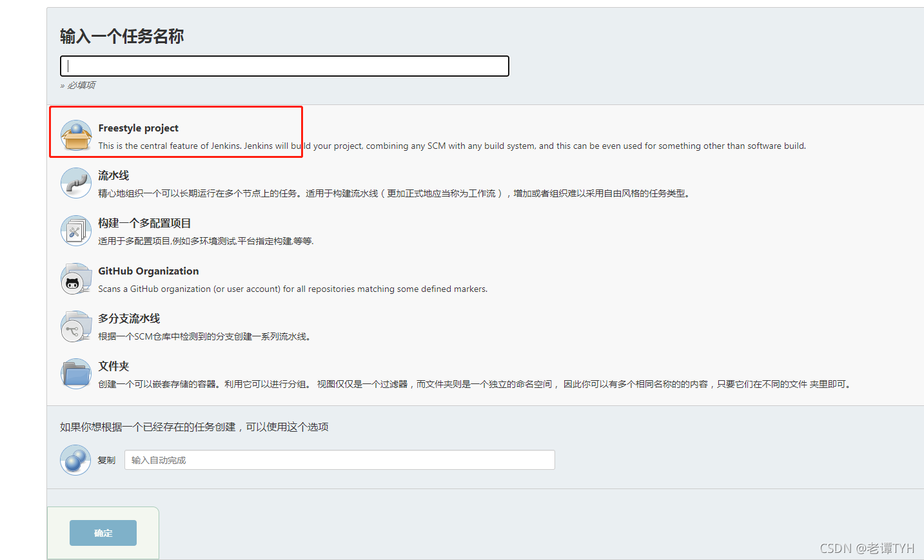Click description '创建一个可以嵌套存储的容器'
Screen dimensions: 924x560
476,384
